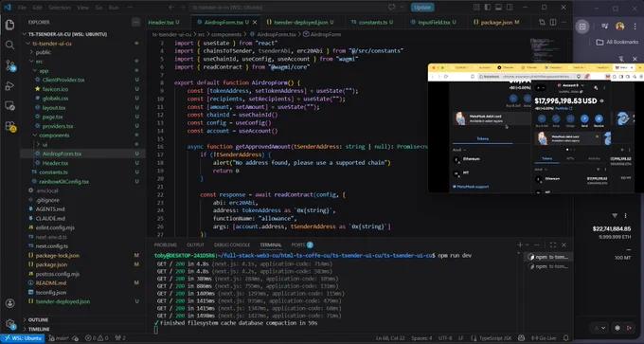Viewport: 644px width, 344px height.
Task: Open the new terminal launch profile dropdown
Action: coord(528,244)
